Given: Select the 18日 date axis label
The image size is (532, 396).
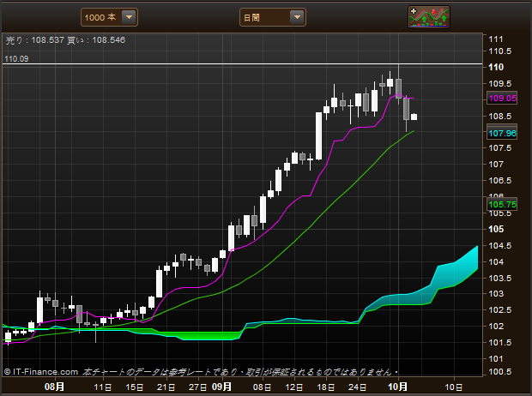Looking at the screenshot, I should (x=326, y=387).
